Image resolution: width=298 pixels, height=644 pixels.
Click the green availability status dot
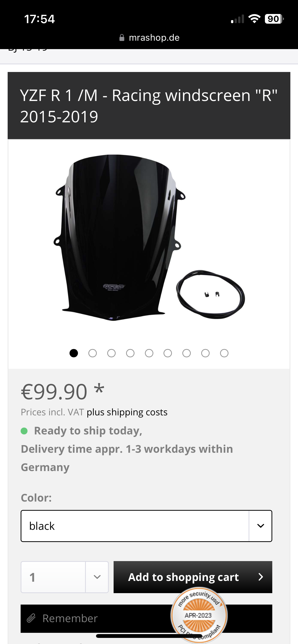pyautogui.click(x=24, y=431)
